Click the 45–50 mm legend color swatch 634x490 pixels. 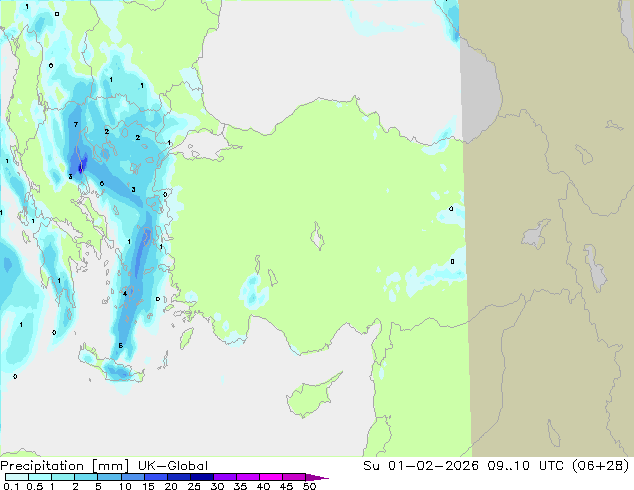click(294, 477)
